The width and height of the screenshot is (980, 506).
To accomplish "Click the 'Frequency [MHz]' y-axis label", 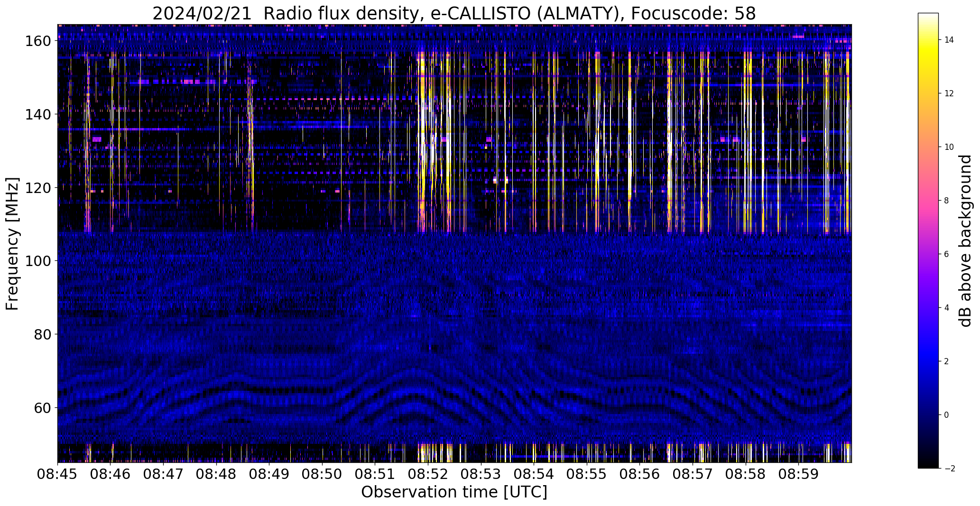I will [x=12, y=244].
